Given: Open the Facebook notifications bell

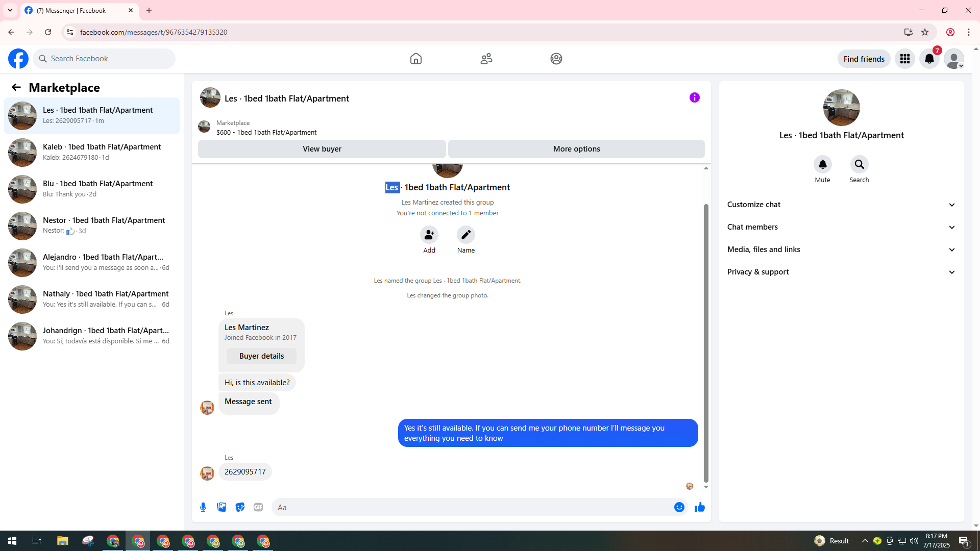Looking at the screenshot, I should pyautogui.click(x=929, y=59).
